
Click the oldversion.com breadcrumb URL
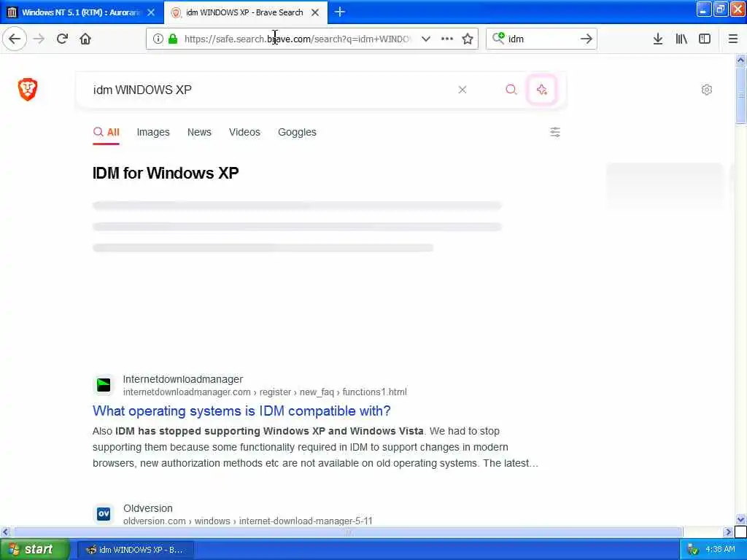[248, 521]
